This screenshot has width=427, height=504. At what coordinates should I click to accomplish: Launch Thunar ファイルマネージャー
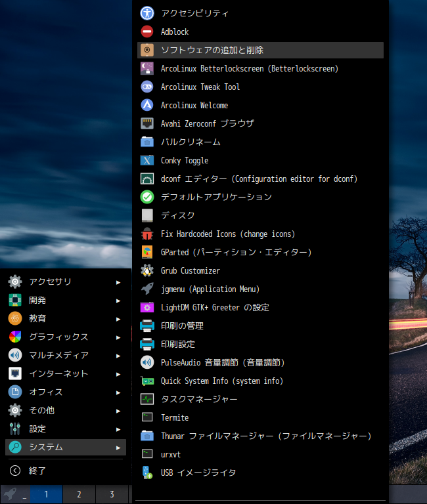point(260,436)
